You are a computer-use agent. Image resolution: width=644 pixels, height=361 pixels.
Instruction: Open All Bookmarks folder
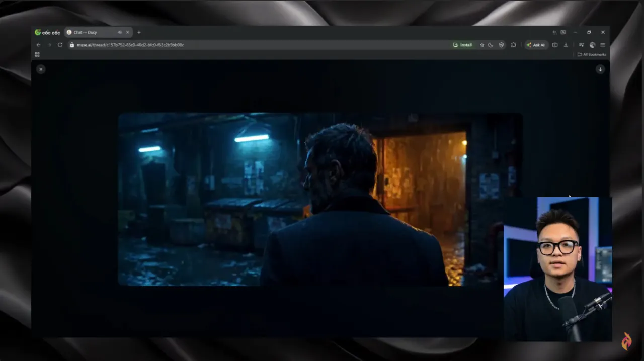coord(592,54)
